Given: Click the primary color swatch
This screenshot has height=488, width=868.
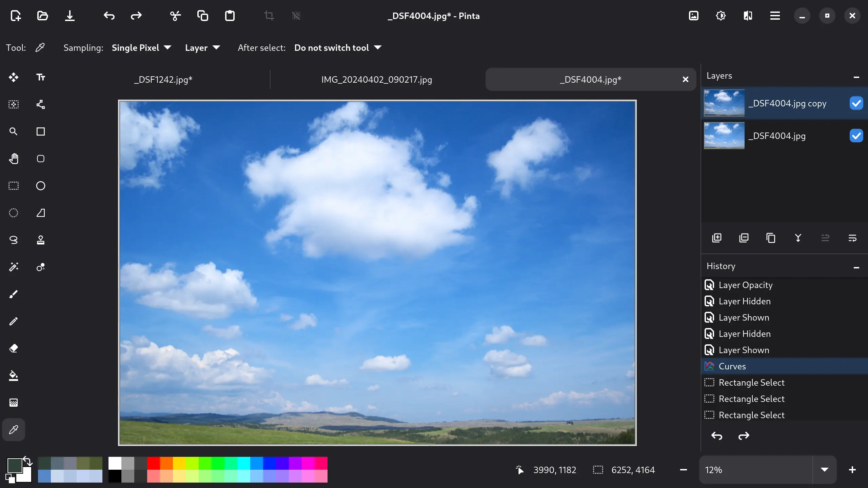Looking at the screenshot, I should tap(15, 465).
